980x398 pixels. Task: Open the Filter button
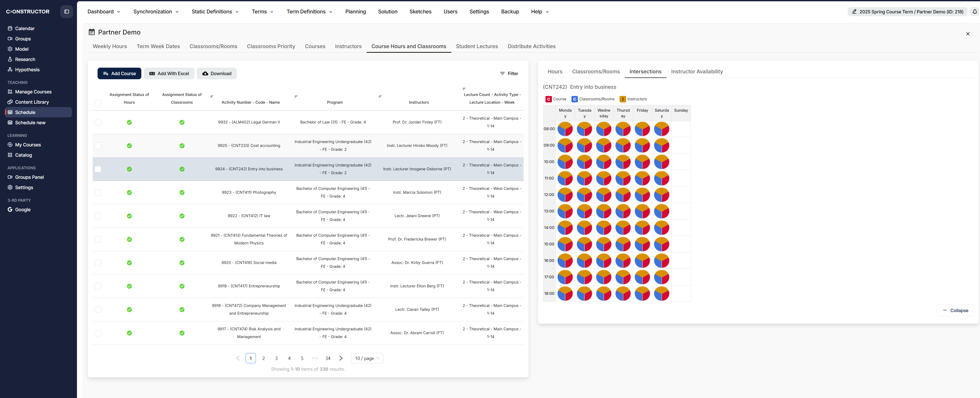pos(509,73)
